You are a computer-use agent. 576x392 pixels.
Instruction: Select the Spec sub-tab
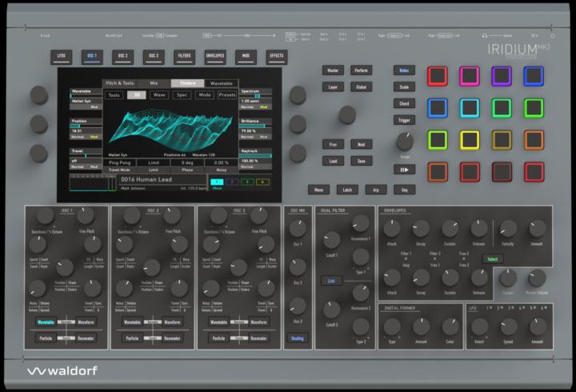pos(182,95)
